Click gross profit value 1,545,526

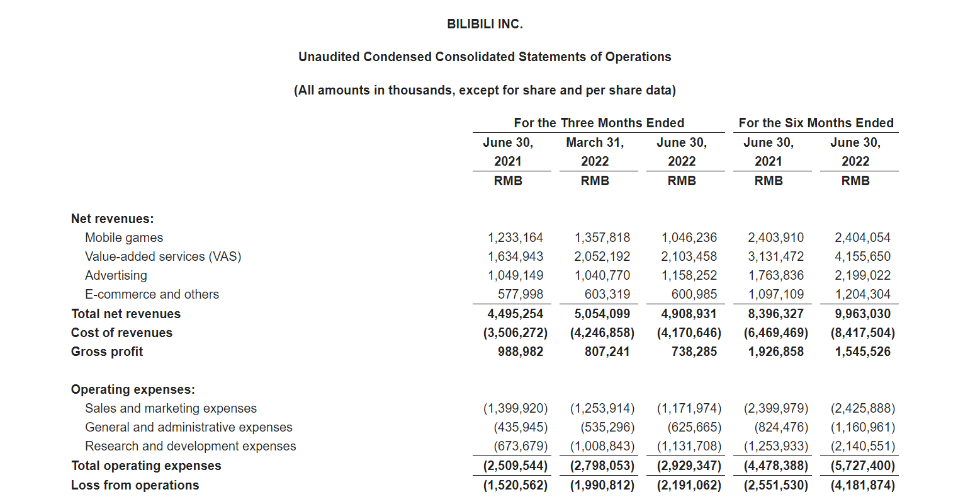coord(863,352)
